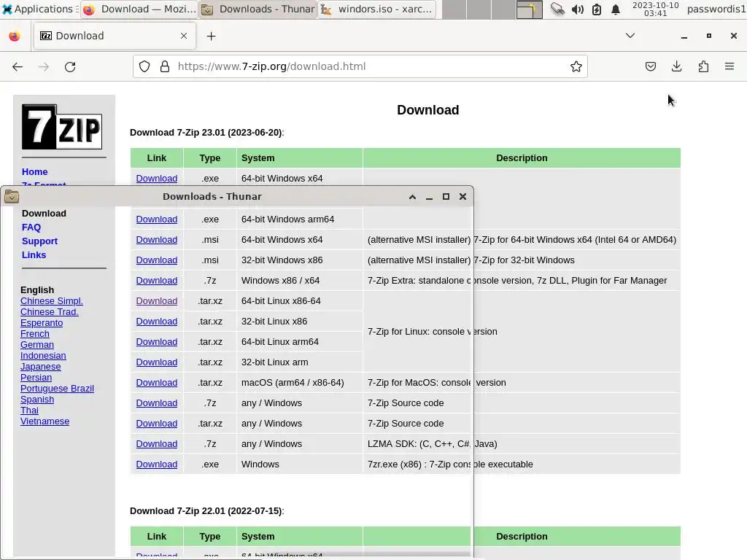747x560 pixels.
Task: Click the site security padlock icon
Action: coord(165,66)
